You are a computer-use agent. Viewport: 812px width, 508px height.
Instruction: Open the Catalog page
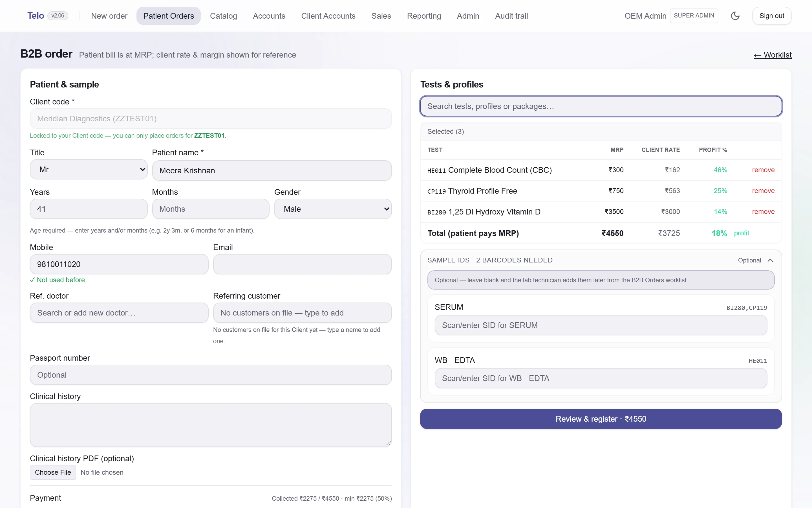click(x=224, y=16)
